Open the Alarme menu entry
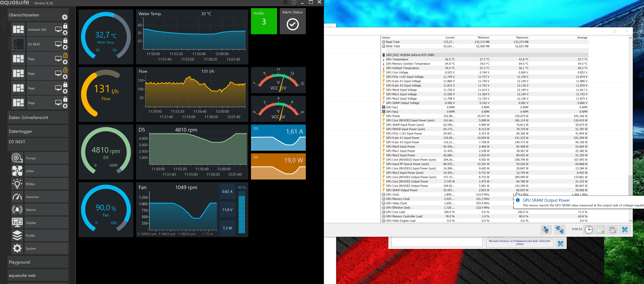Image resolution: width=644 pixels, height=284 pixels. (46, 210)
